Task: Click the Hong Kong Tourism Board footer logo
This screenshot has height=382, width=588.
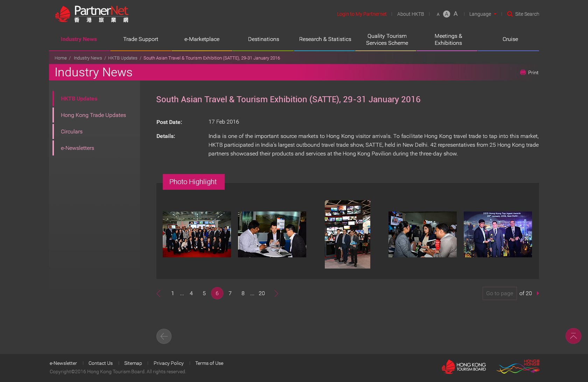Action: pyautogui.click(x=464, y=367)
